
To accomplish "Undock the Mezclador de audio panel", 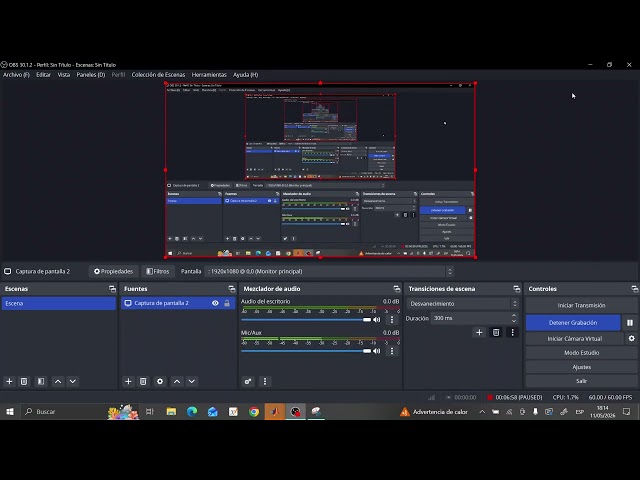I will pyautogui.click(x=397, y=289).
